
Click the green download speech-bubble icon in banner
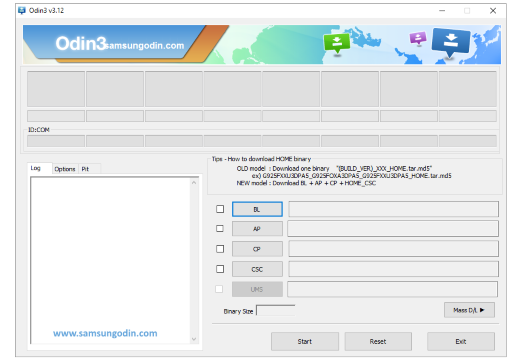pos(337,43)
